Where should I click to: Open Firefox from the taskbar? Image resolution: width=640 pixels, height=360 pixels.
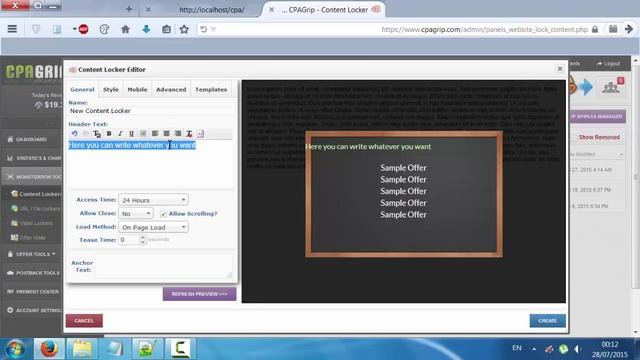tap(49, 349)
